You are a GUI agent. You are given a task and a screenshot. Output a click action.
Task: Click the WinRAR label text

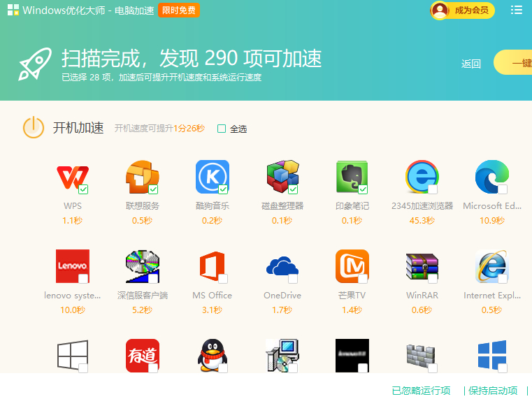[422, 296]
